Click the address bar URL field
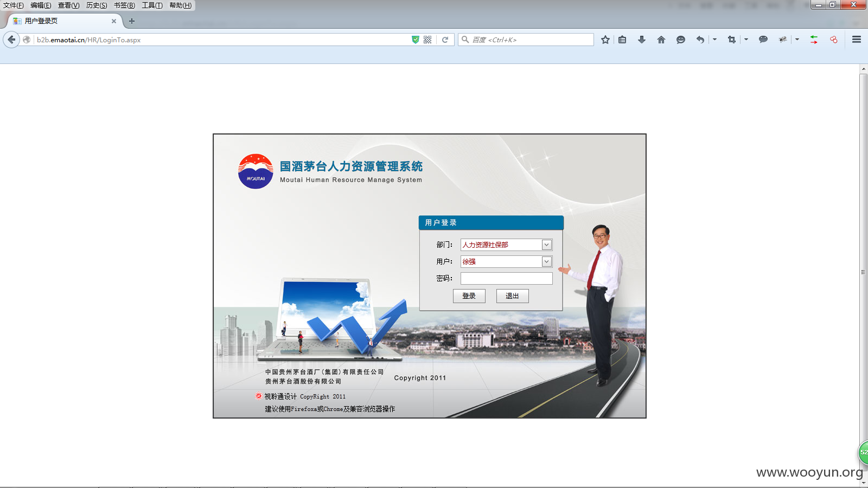868x488 pixels. [221, 40]
